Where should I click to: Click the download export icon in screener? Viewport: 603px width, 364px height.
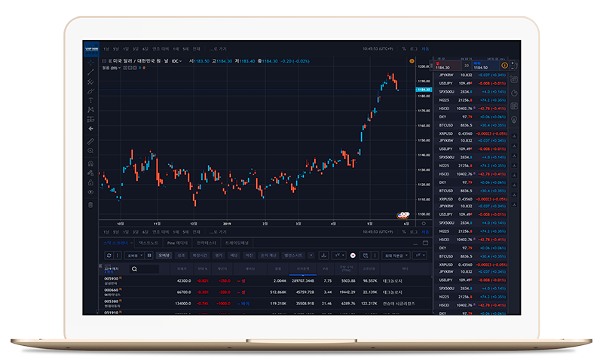tap(324, 255)
